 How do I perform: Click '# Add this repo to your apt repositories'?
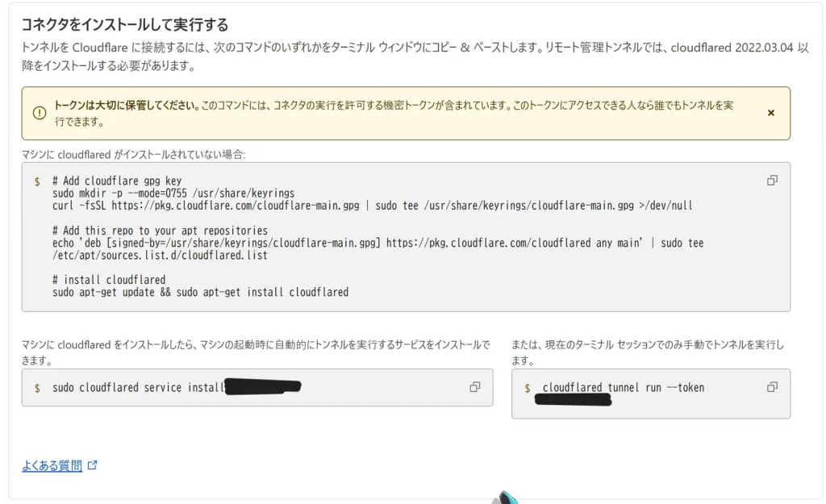(161, 231)
